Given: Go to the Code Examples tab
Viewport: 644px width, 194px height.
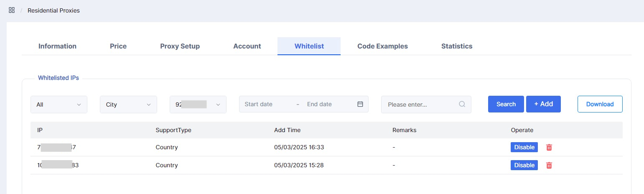Looking at the screenshot, I should (382, 46).
